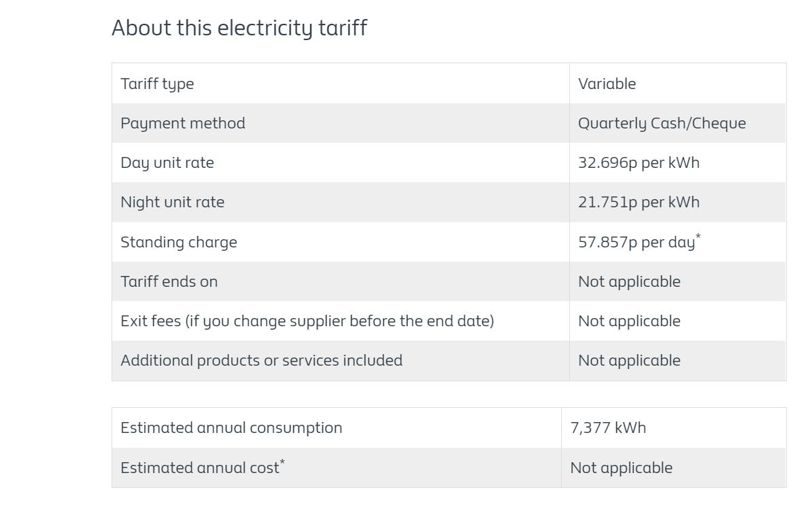Image resolution: width=812 pixels, height=505 pixels.
Task: Select the "Standing charge" label
Action: 178,242
